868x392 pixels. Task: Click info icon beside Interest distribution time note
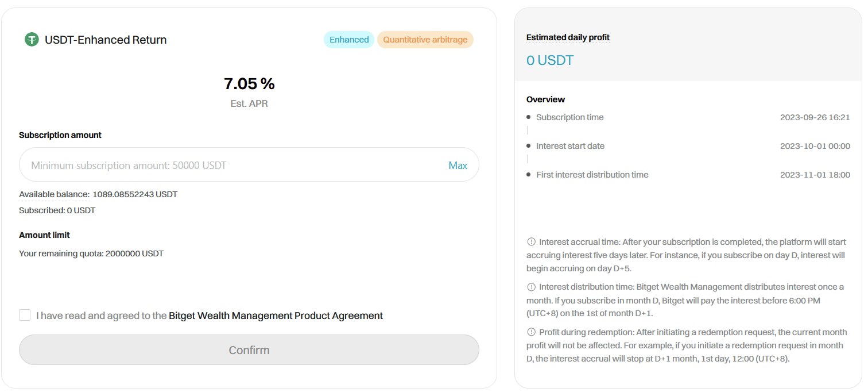[531, 287]
